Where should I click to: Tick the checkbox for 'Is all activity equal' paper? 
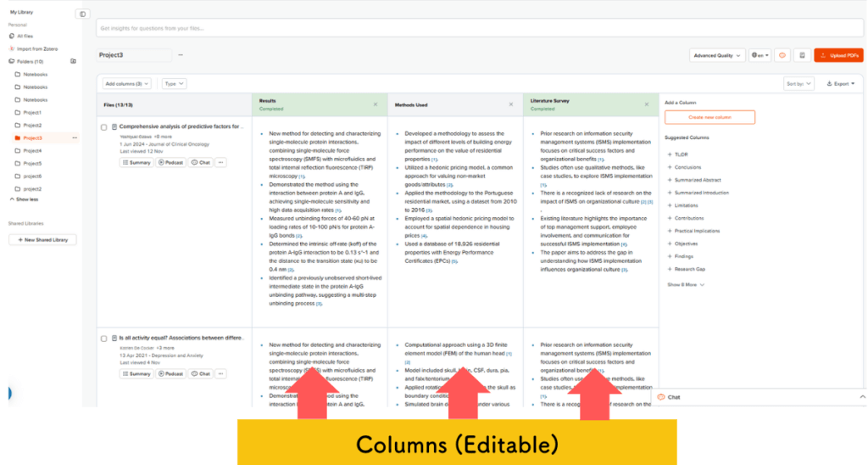point(104,339)
